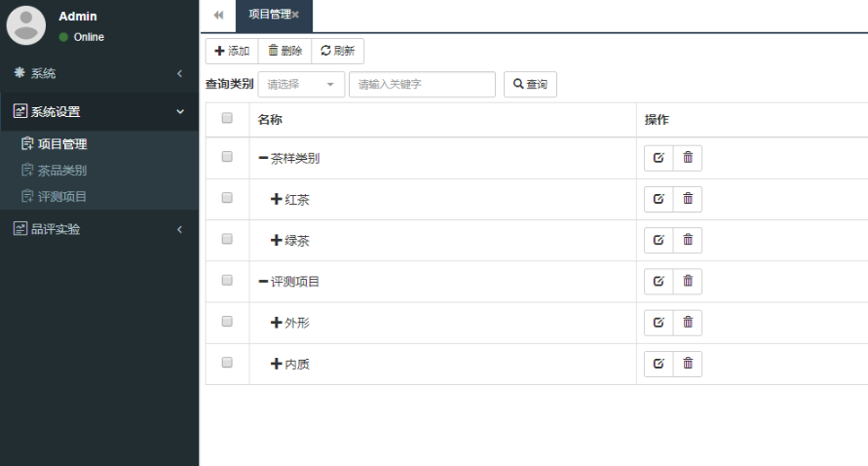Click the 添加 button
Image resolution: width=868 pixels, height=466 pixels.
[x=232, y=51]
